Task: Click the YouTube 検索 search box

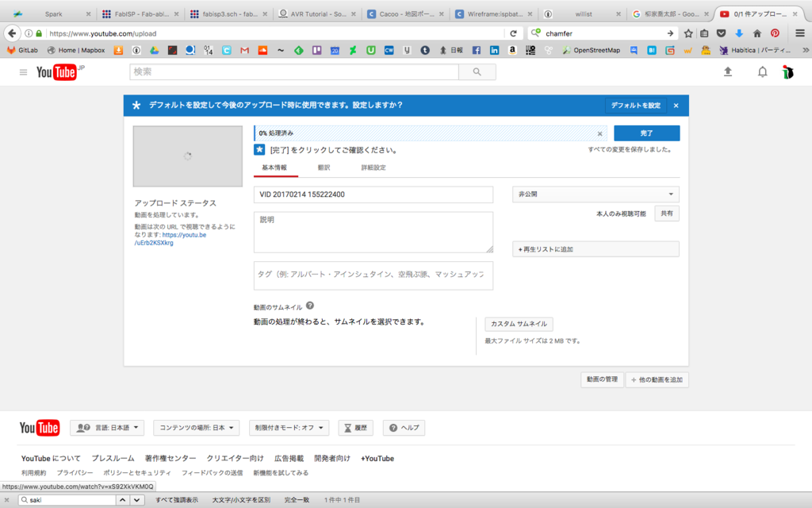Action: 294,72
